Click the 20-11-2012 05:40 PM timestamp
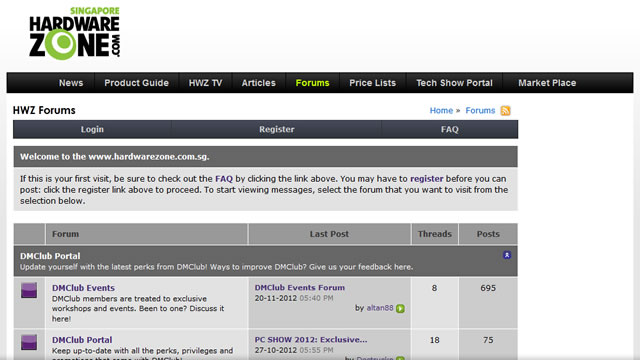 [x=294, y=298]
